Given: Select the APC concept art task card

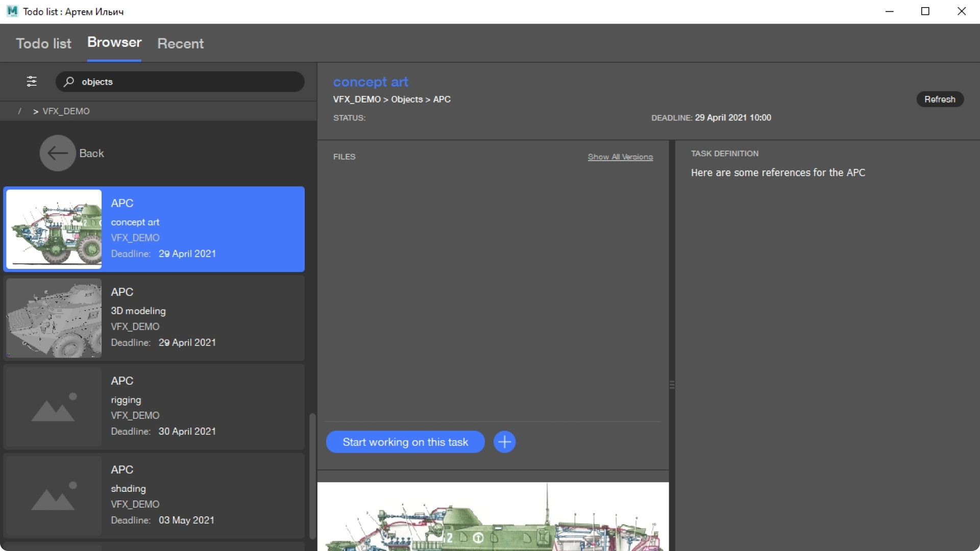Looking at the screenshot, I should pos(154,229).
